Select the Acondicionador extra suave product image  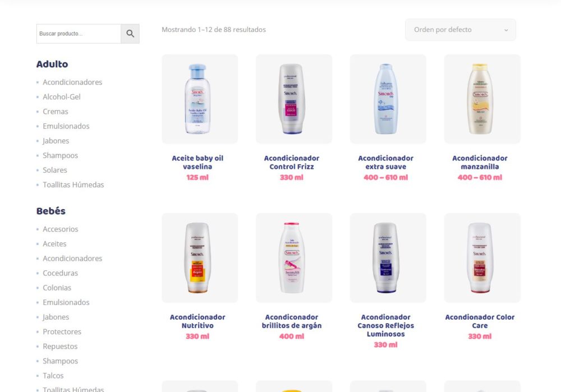(x=388, y=99)
